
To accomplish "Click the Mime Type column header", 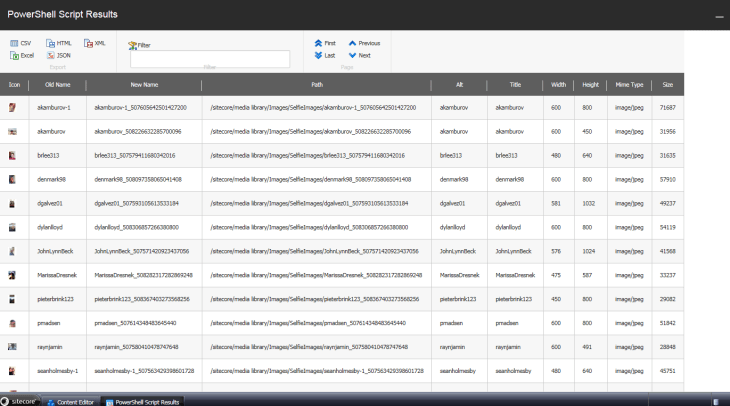I will 629,85.
